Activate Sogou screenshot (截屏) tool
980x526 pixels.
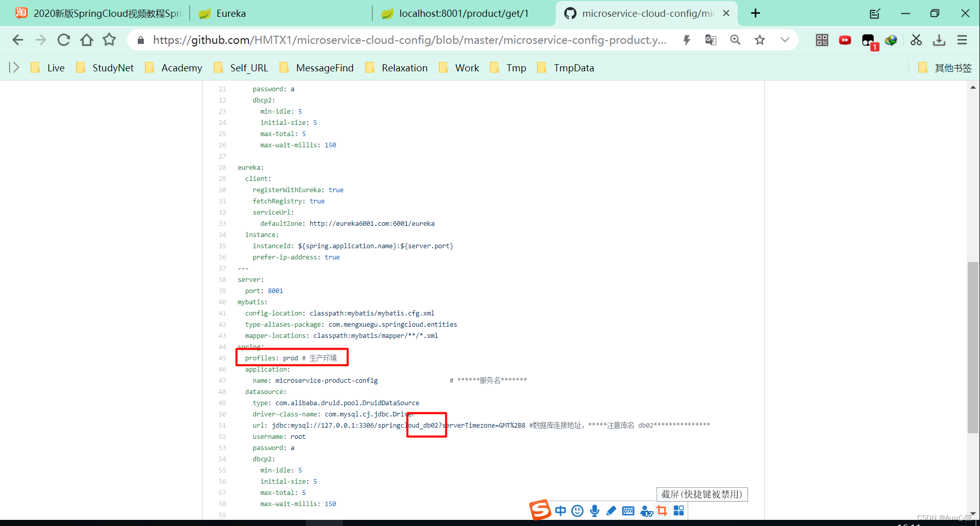coord(662,510)
